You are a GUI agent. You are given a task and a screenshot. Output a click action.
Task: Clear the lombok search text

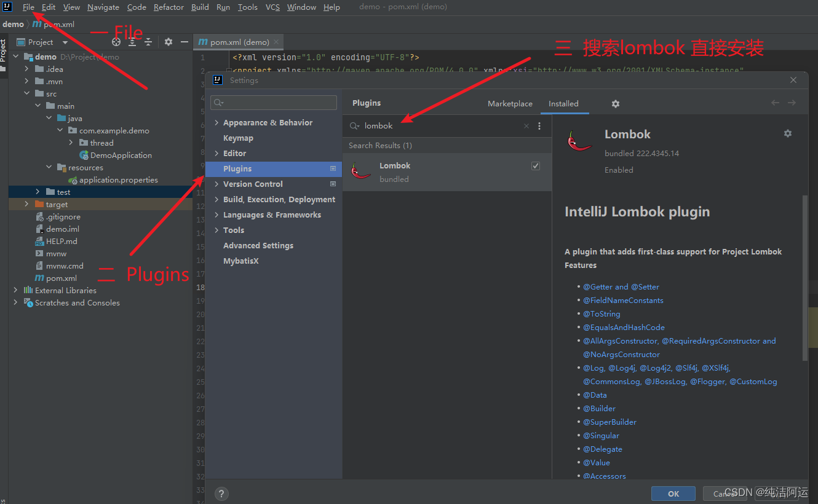[526, 126]
